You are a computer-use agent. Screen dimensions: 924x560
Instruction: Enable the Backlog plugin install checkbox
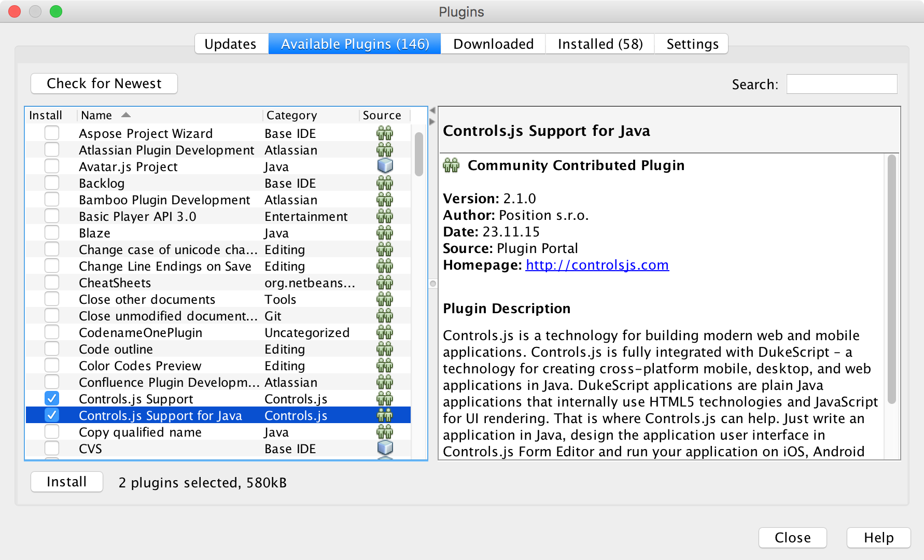click(x=52, y=183)
